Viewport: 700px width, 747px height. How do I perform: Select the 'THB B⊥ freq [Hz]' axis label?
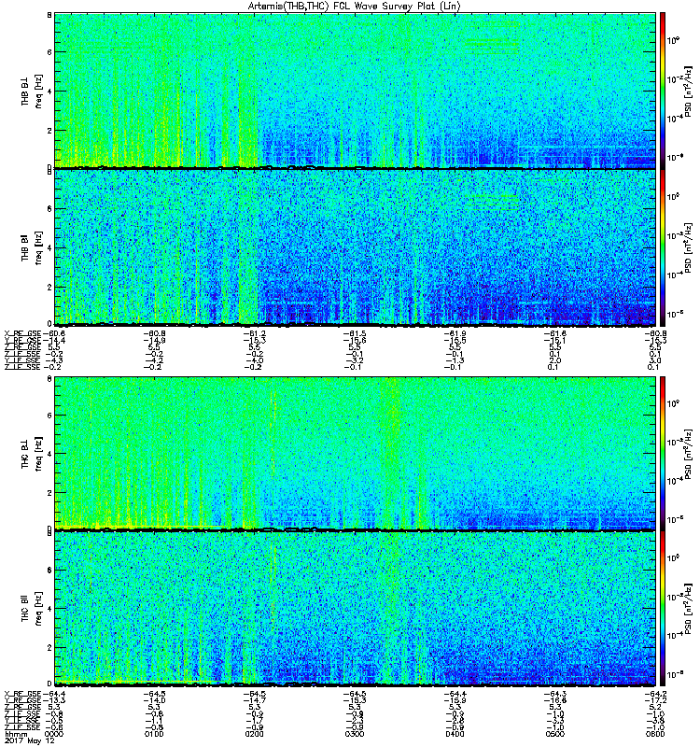click(x=32, y=91)
